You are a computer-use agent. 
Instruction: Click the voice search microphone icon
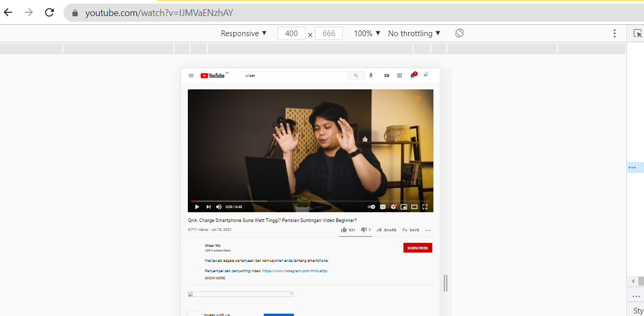click(371, 75)
